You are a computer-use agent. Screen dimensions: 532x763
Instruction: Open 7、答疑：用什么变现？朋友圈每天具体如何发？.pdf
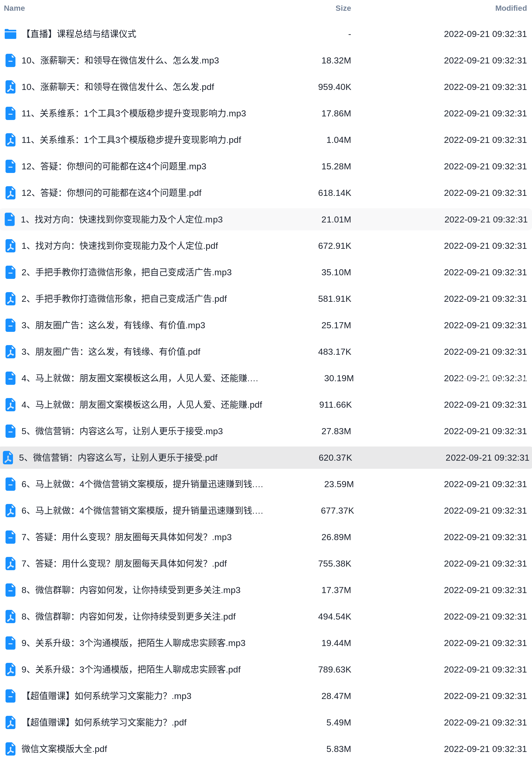click(124, 564)
